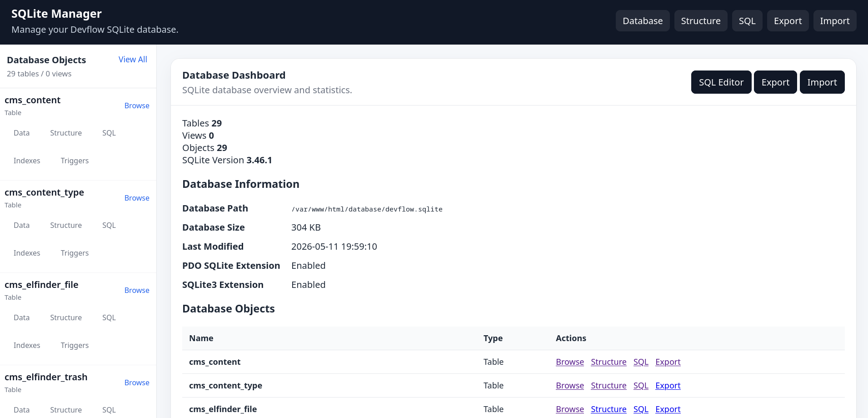Open Data tab for sidebar cms_elfinder_file

coord(22,317)
